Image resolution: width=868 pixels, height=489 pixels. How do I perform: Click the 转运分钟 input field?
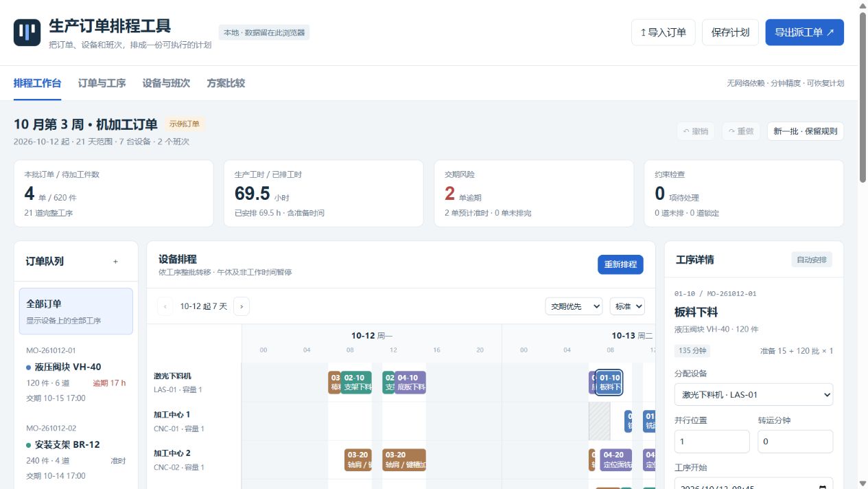pos(795,442)
